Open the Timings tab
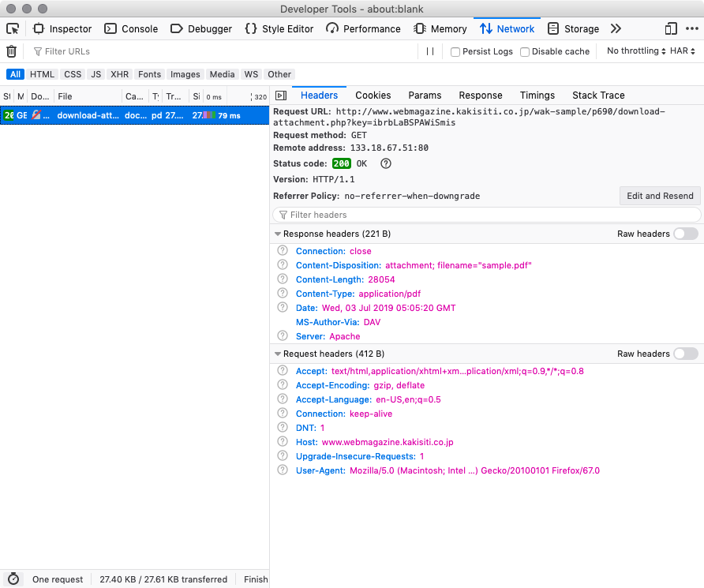The image size is (704, 588). pos(537,96)
